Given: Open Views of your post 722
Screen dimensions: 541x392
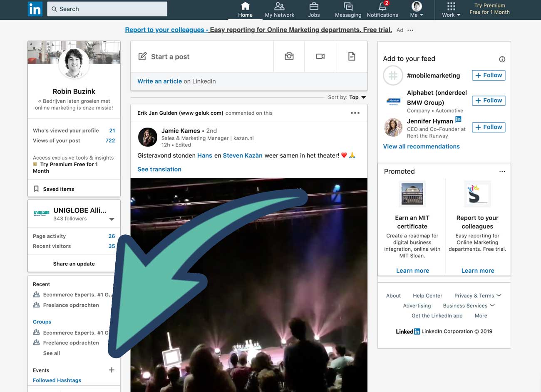Looking at the screenshot, I should click(74, 141).
